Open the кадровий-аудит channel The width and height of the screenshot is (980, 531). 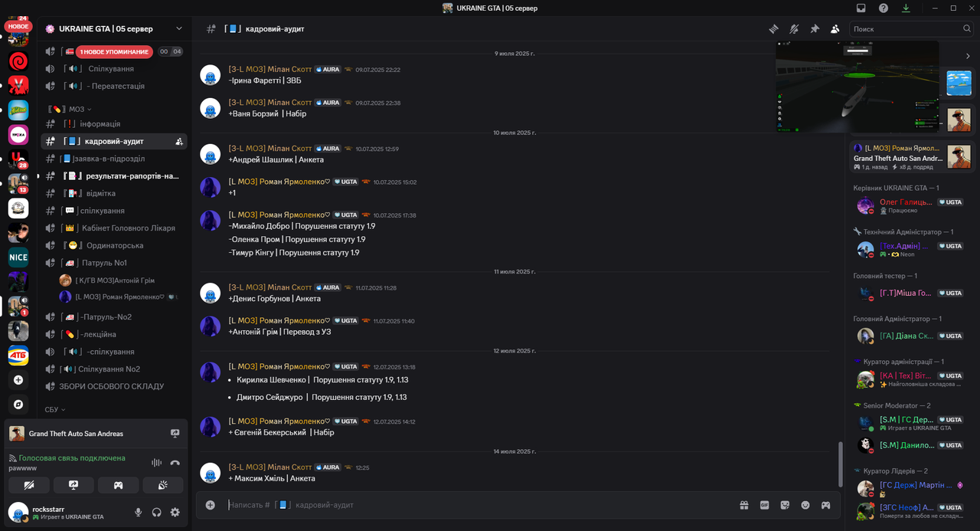(x=115, y=141)
